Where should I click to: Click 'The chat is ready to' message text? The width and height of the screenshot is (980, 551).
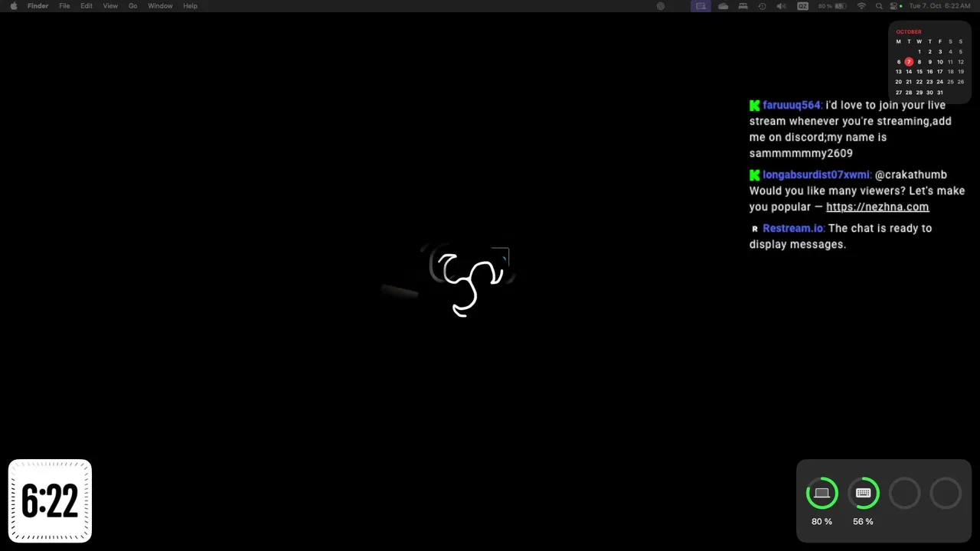(880, 228)
